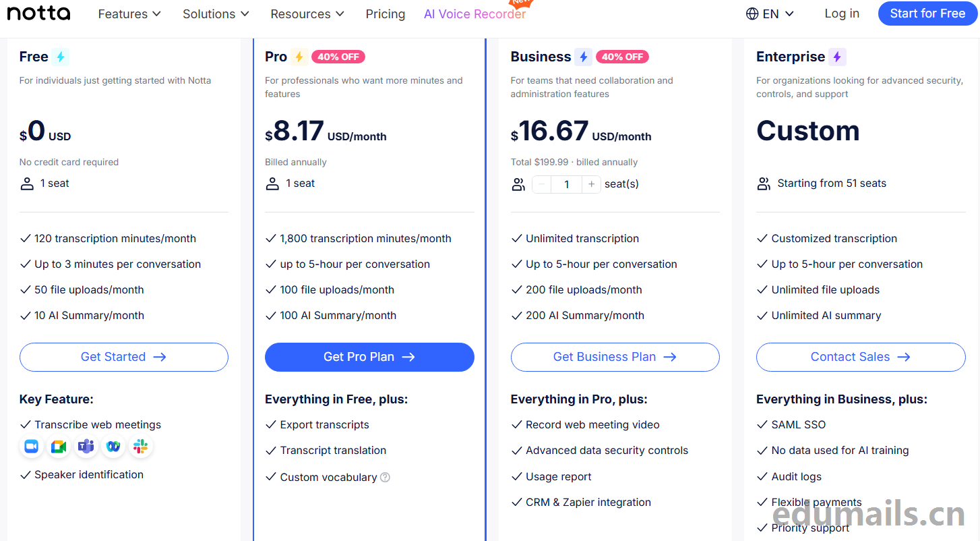This screenshot has width=980, height=541.
Task: Click the Get Pro Plan button
Action: pos(369,357)
